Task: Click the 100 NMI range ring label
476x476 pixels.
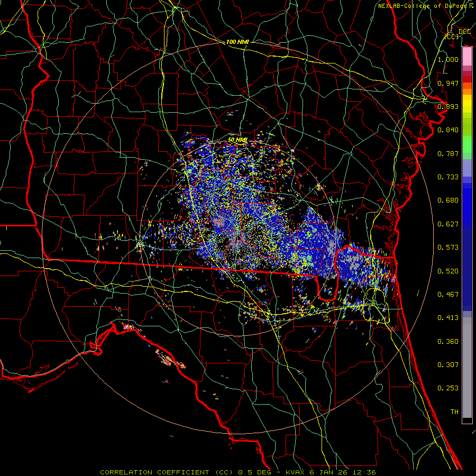Action: click(x=237, y=42)
